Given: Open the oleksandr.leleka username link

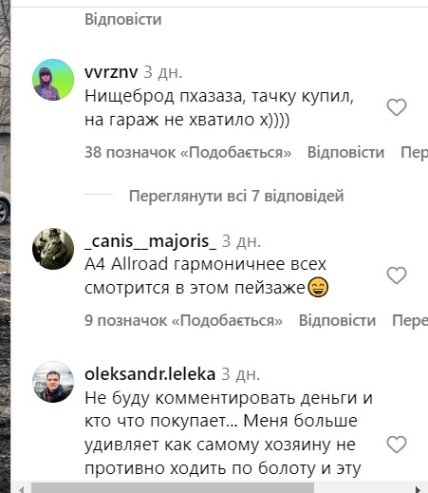Looking at the screenshot, I should click(x=150, y=374).
